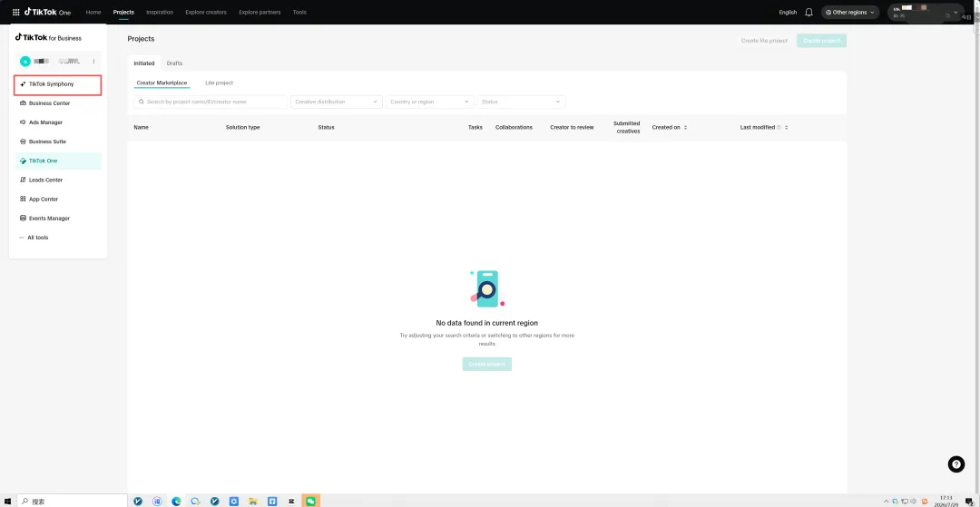
Task: Click the Business Center briefcase icon
Action: [23, 103]
